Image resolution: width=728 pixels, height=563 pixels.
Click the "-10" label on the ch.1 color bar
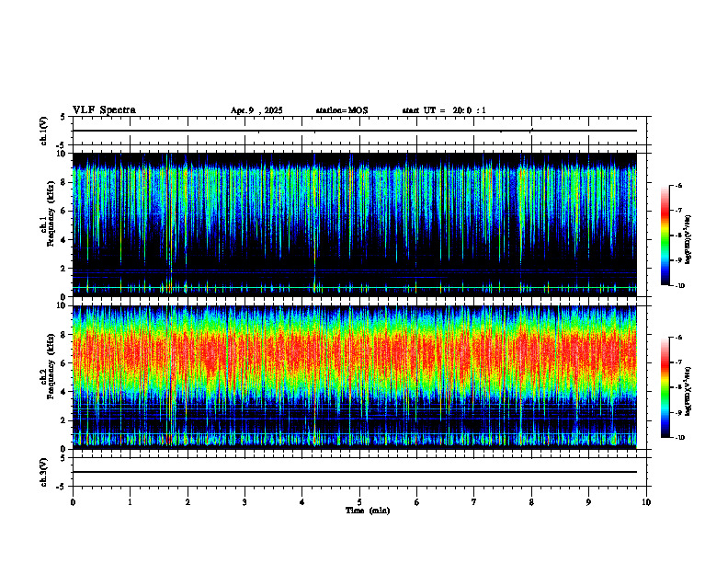click(679, 286)
